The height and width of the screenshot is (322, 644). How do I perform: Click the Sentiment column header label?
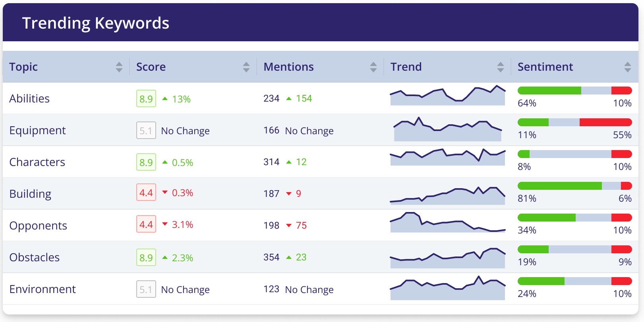click(x=545, y=67)
